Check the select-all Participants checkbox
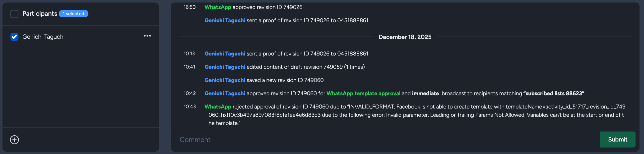 coord(14,14)
